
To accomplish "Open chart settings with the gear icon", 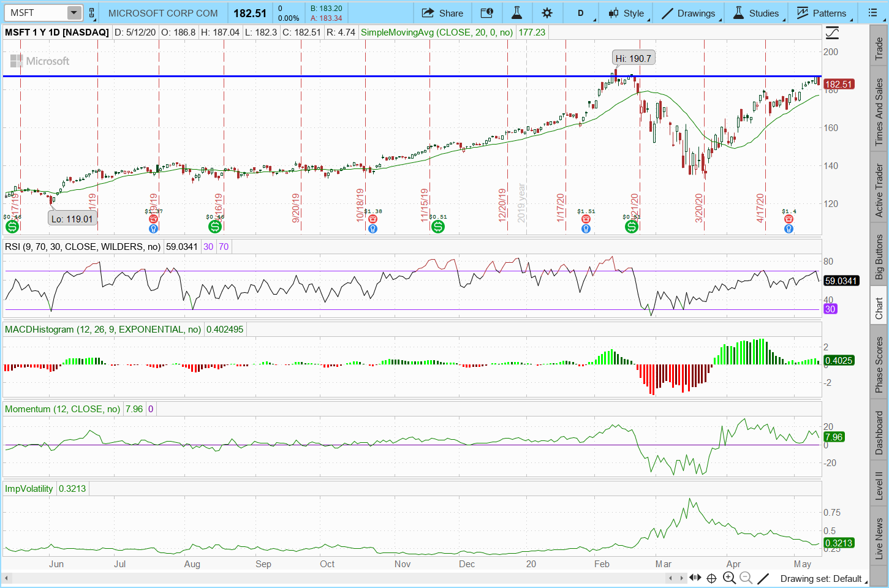I will pos(547,13).
